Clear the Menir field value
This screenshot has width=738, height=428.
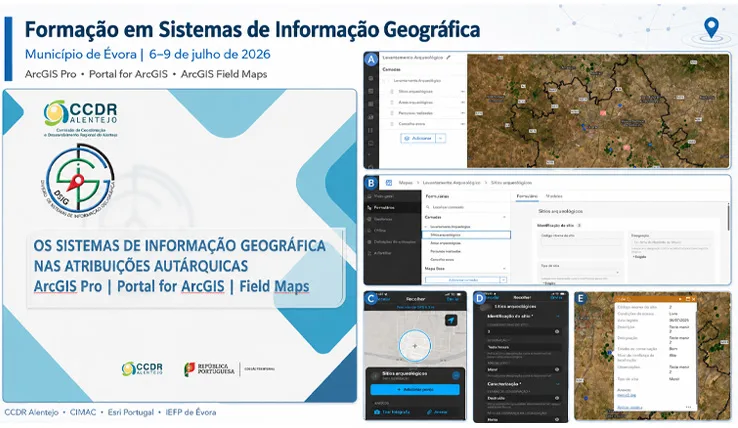click(x=557, y=370)
